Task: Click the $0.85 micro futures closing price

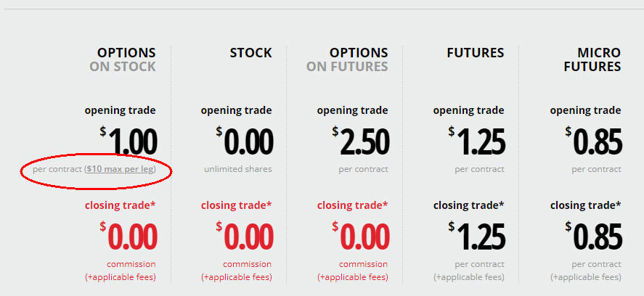Action: pos(593,237)
